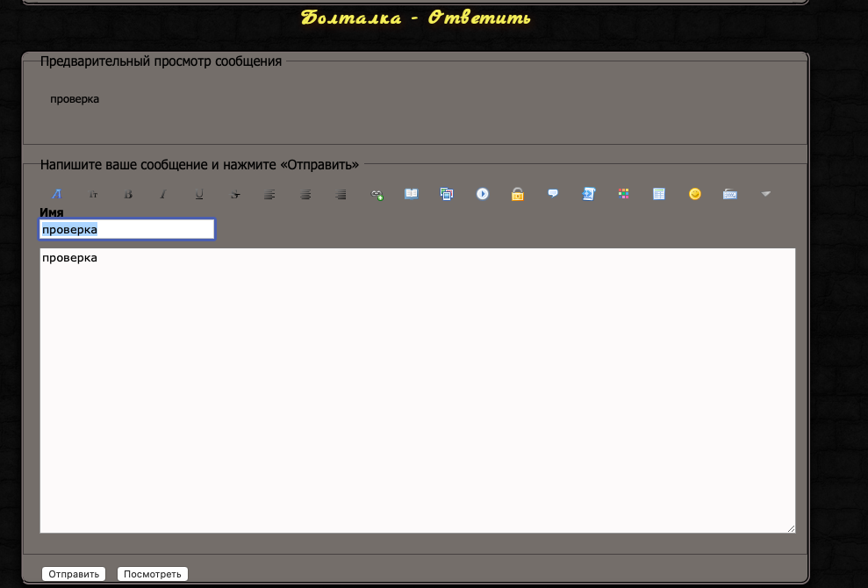The width and height of the screenshot is (868, 588).
Task: Click inside the message text area
Action: 418,391
